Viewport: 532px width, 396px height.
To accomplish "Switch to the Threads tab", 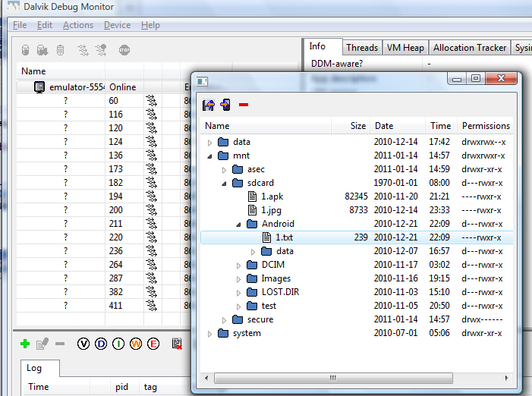I will point(362,48).
